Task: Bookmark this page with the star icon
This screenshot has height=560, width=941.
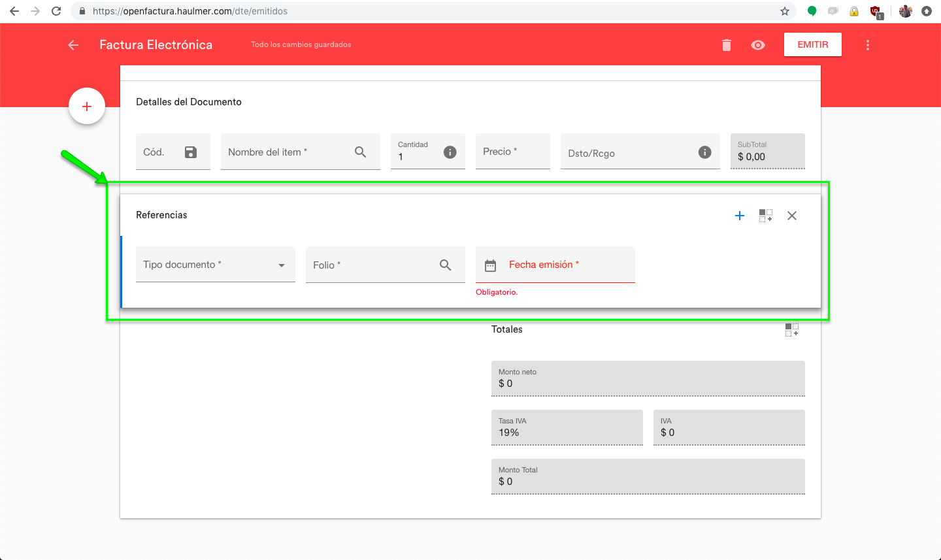Action: pos(784,11)
